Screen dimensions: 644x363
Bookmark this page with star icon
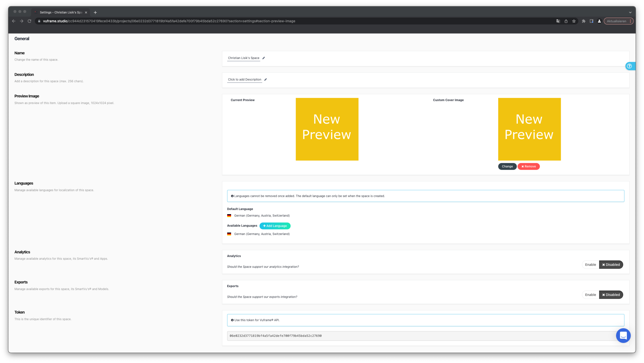[x=574, y=21]
